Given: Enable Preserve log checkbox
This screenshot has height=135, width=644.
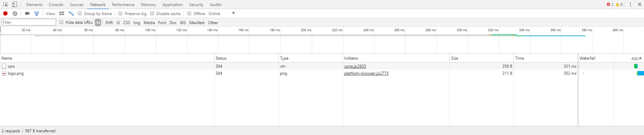Looking at the screenshot, I should [x=121, y=13].
